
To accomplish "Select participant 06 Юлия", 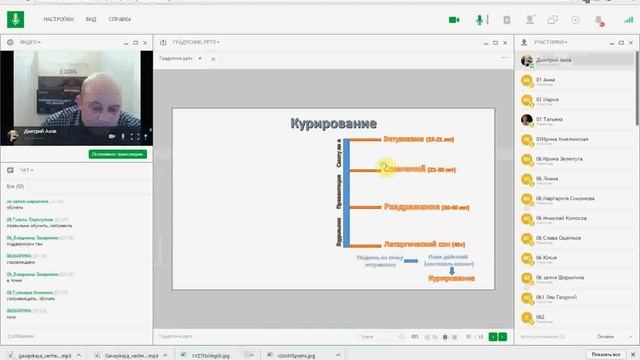I will 576,259.
